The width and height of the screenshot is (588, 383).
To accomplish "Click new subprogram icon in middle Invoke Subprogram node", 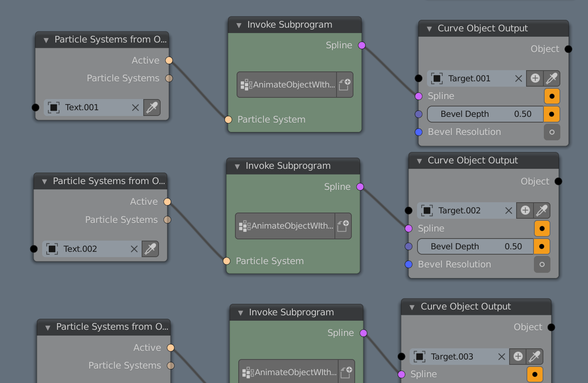I will coord(343,226).
